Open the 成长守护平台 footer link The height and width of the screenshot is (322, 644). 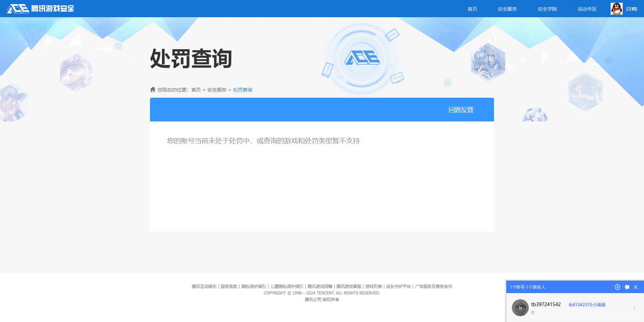coord(398,286)
